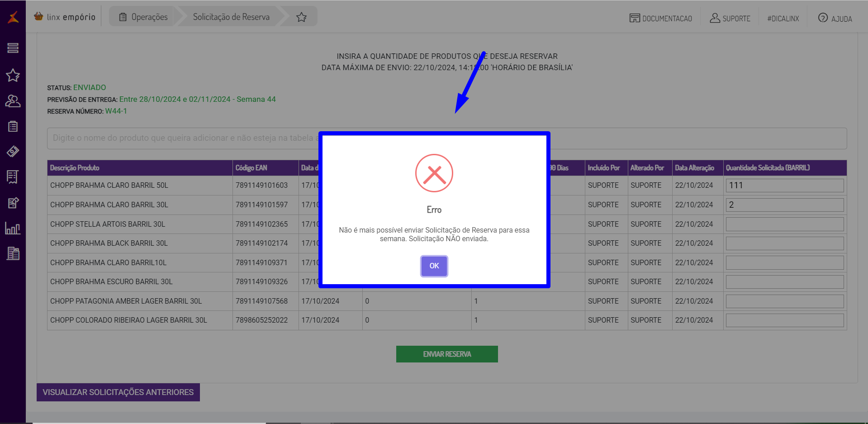The image size is (868, 424).
Task: Click EAN code 7891149101597
Action: coord(261,205)
